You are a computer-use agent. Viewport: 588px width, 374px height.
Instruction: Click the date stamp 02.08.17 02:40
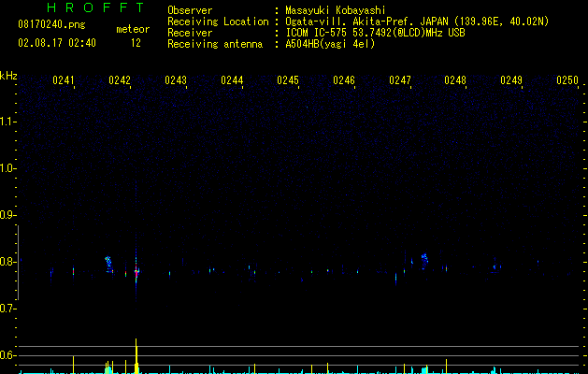[57, 43]
